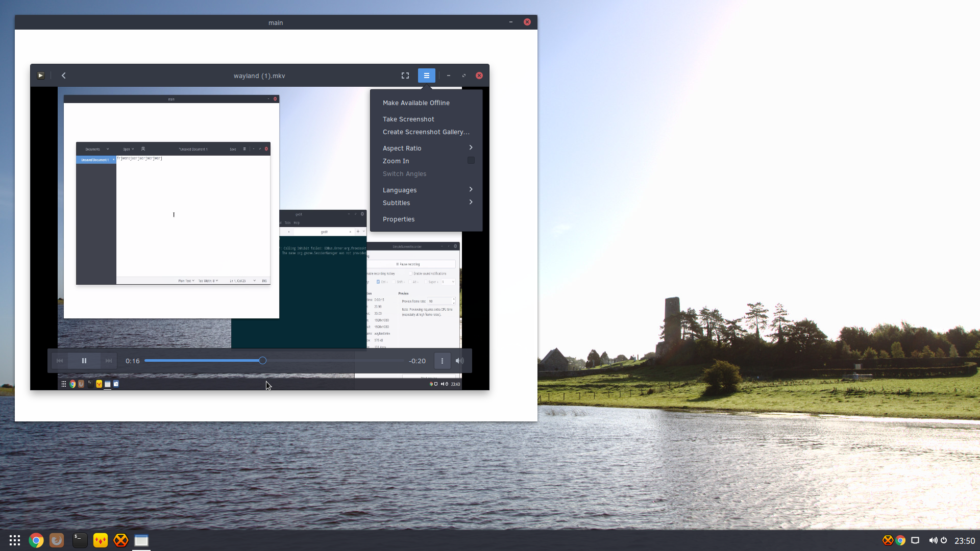Open the system volume tray icon
The width and height of the screenshot is (980, 551).
933,540
